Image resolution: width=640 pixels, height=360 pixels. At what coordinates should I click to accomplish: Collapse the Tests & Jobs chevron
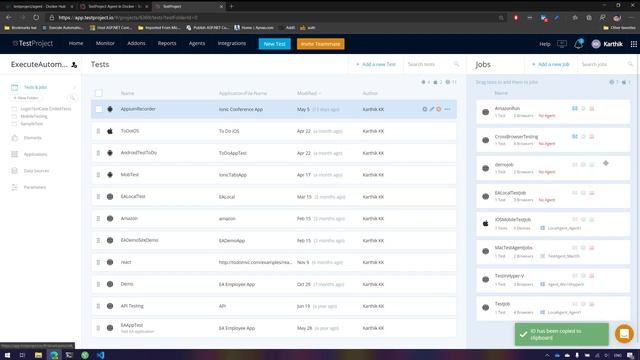pyautogui.click(x=74, y=87)
